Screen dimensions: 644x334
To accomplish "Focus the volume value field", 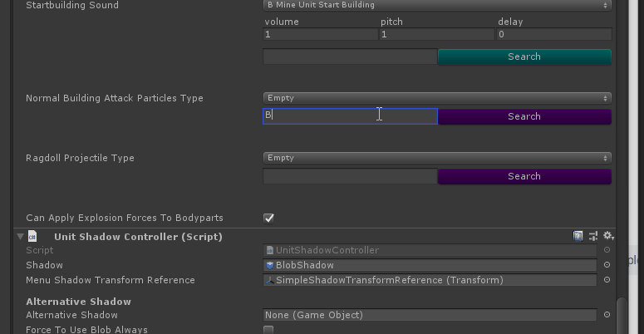I will pyautogui.click(x=321, y=34).
